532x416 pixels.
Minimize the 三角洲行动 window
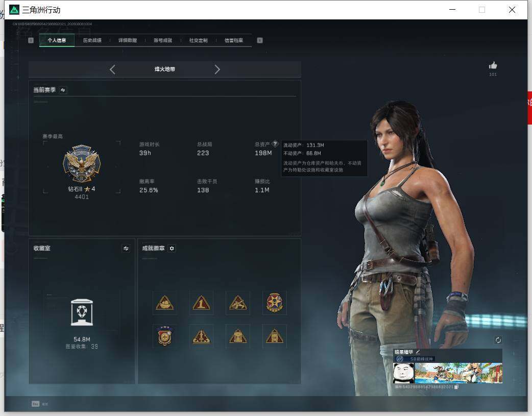coord(452,10)
